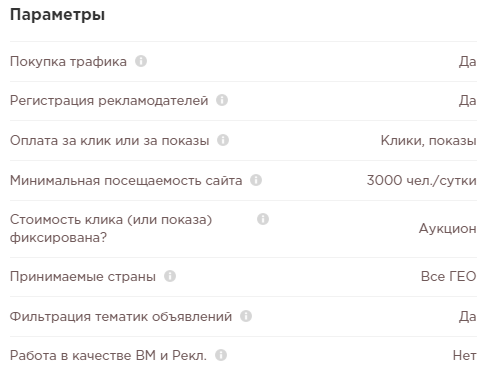Click the Принимаемые страны label

coord(83,277)
